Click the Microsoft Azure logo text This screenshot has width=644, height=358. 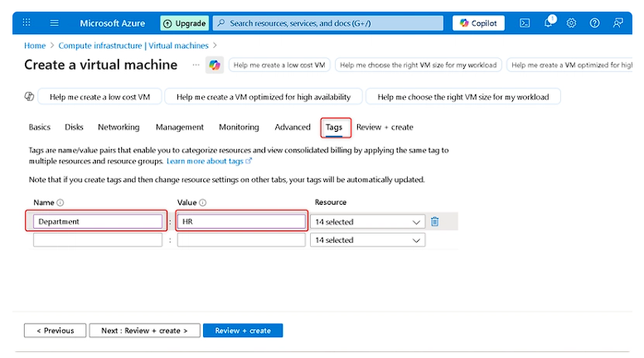(x=112, y=23)
